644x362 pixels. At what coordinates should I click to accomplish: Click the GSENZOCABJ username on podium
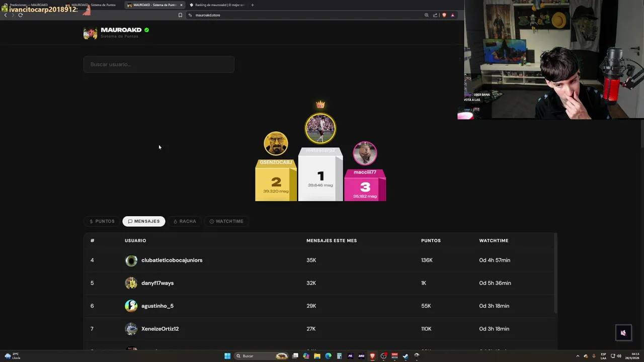276,162
